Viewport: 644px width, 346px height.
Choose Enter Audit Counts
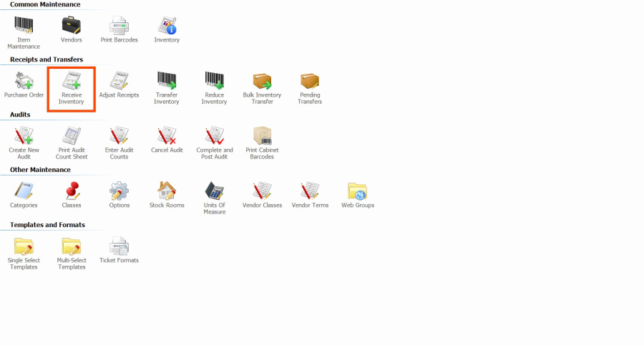pos(119,136)
